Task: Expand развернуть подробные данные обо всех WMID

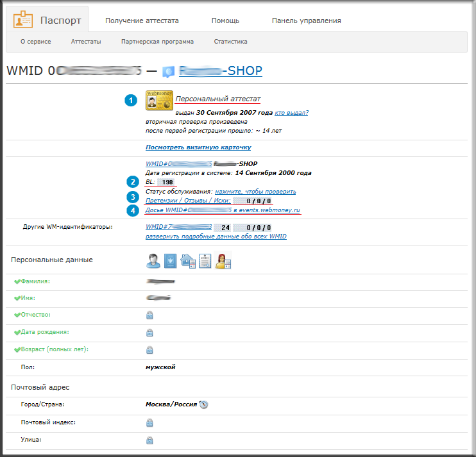Action: tap(216, 237)
